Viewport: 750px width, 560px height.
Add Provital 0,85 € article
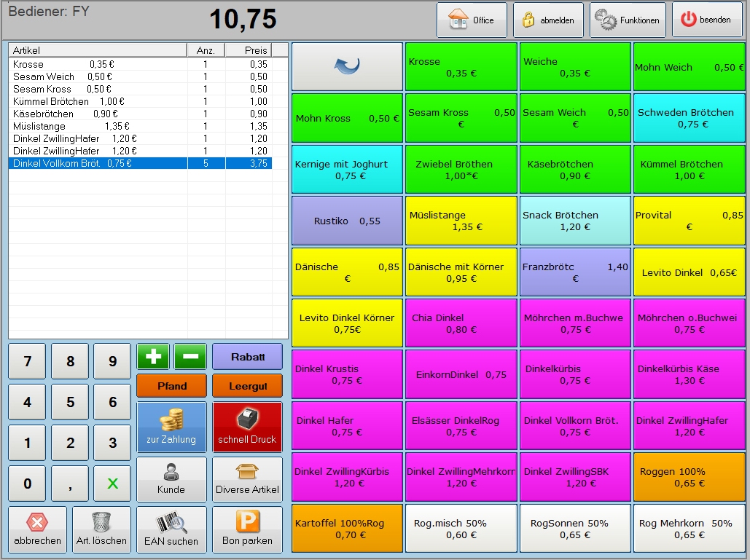tap(690, 221)
